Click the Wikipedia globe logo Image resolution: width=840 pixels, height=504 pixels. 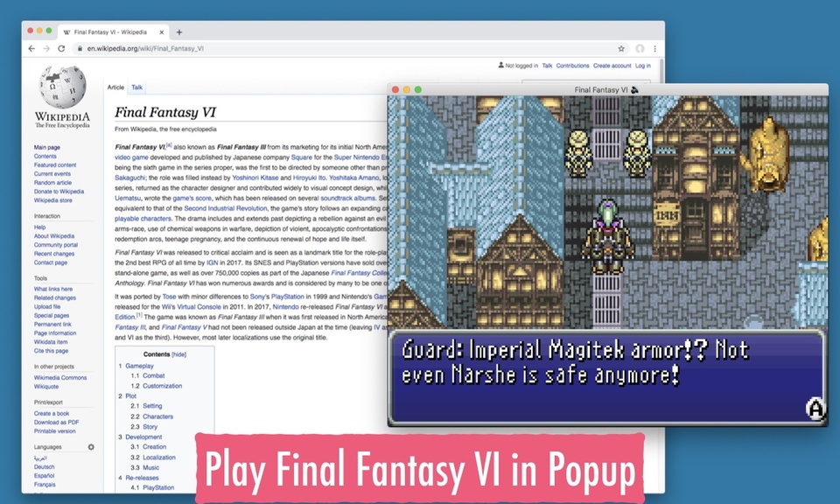pos(63,87)
